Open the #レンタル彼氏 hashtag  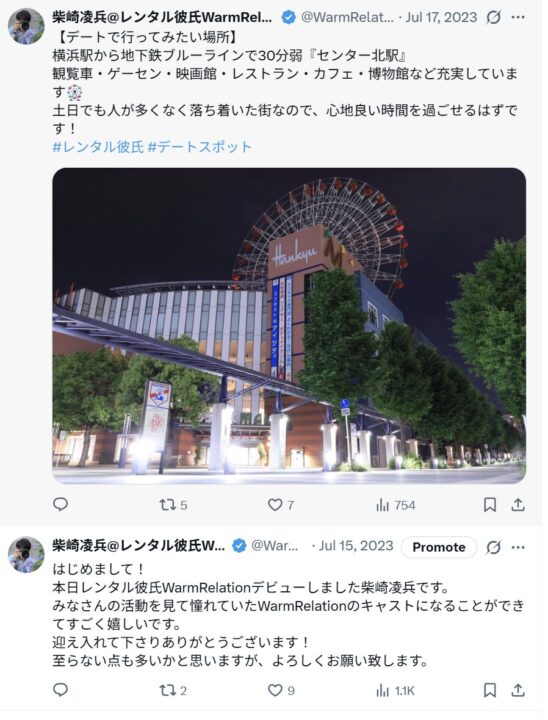pos(98,149)
